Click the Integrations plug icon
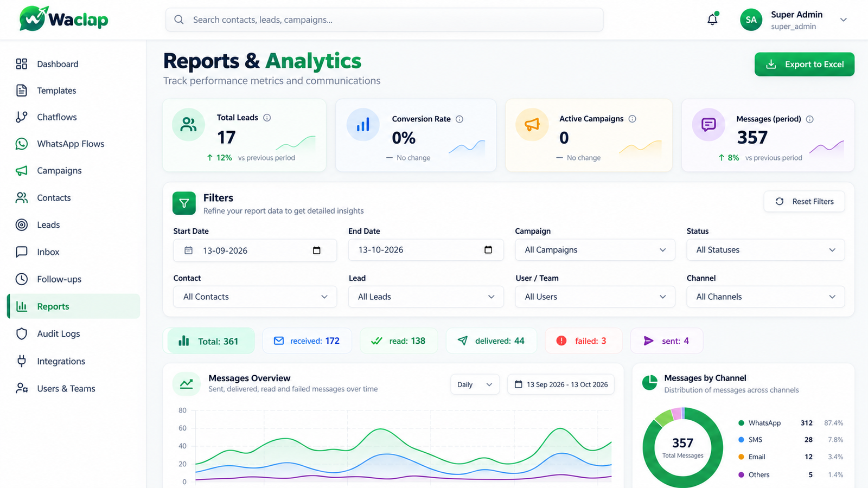Image resolution: width=868 pixels, height=488 pixels. [22, 361]
